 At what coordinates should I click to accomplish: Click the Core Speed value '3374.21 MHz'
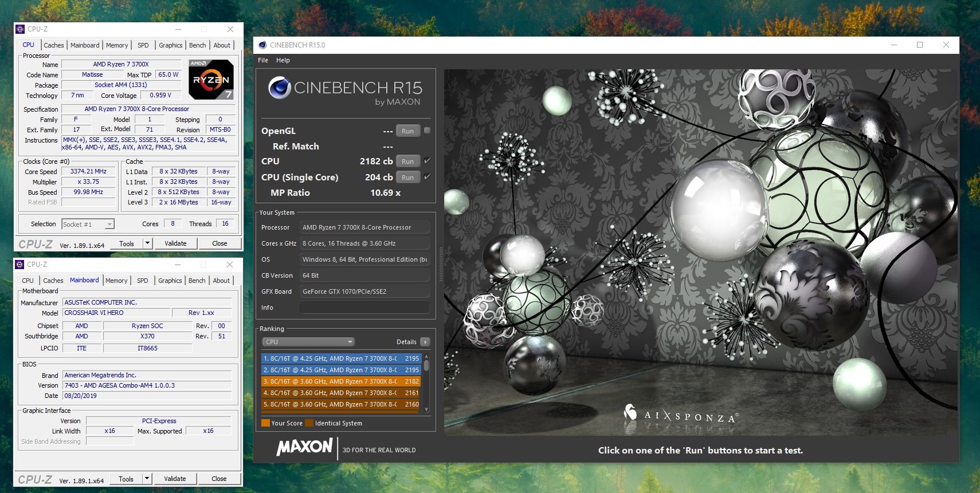coord(88,171)
